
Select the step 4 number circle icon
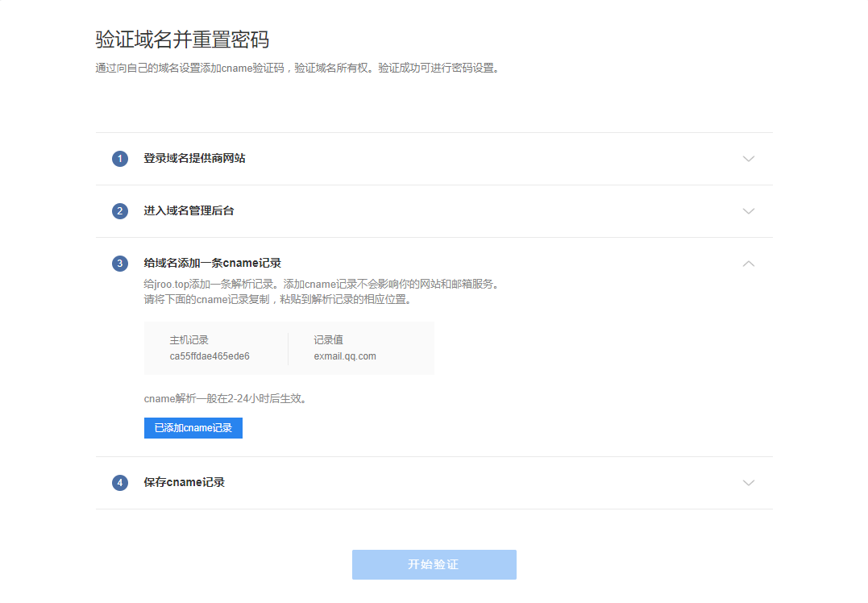(120, 483)
